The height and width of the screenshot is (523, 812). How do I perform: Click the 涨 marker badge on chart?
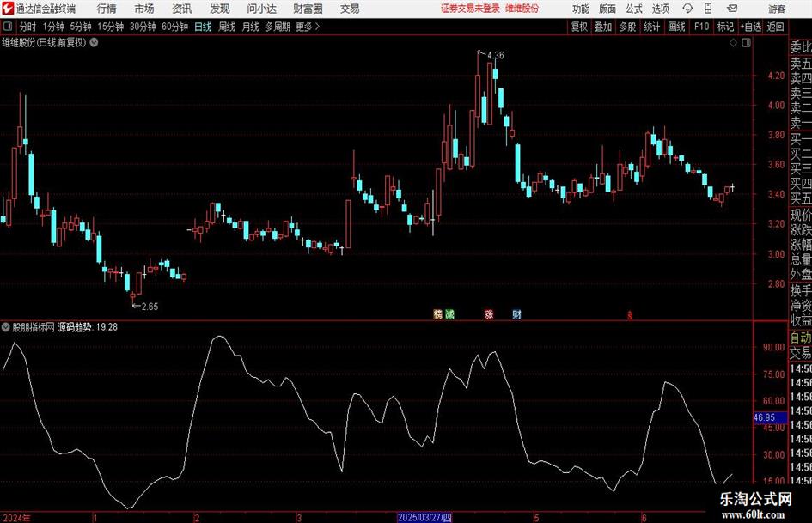(x=489, y=313)
